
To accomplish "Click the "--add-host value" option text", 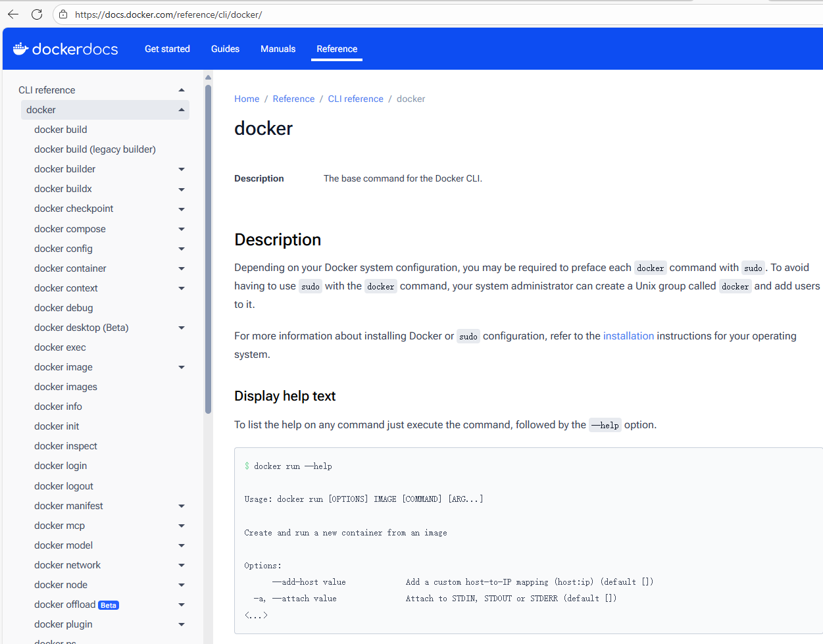I will click(x=309, y=582).
